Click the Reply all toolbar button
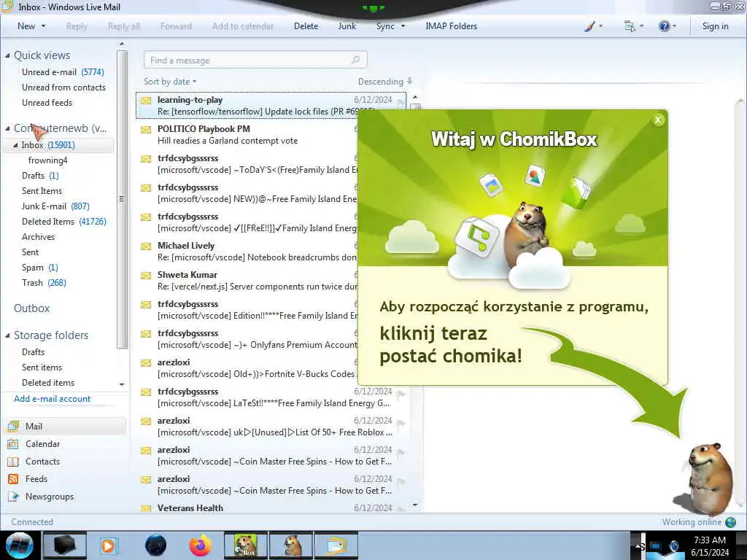 point(124,26)
